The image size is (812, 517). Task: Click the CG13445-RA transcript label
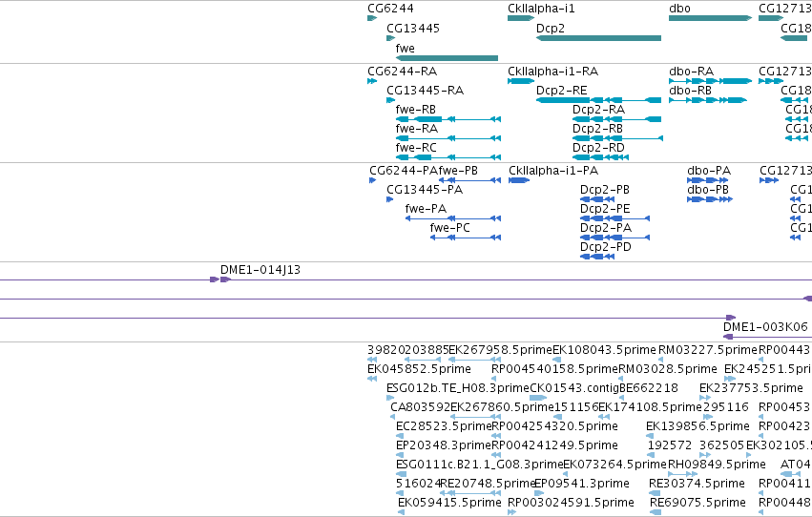[426, 91]
